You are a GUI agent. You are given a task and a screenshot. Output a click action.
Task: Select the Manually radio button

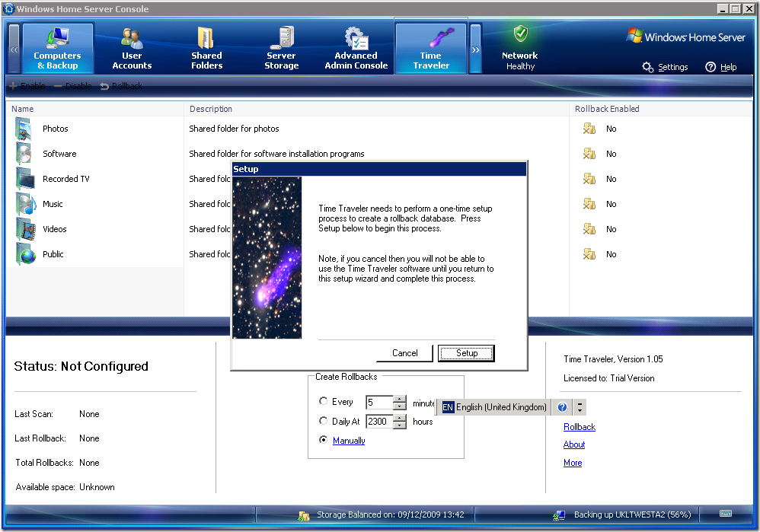(324, 439)
